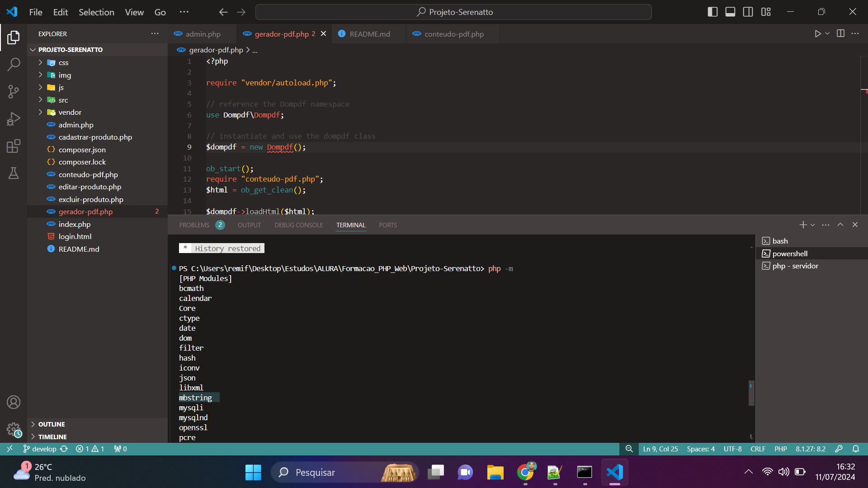Switch to the PROBLEMS tab in panel
Image resolution: width=868 pixels, height=488 pixels.
pyautogui.click(x=194, y=225)
